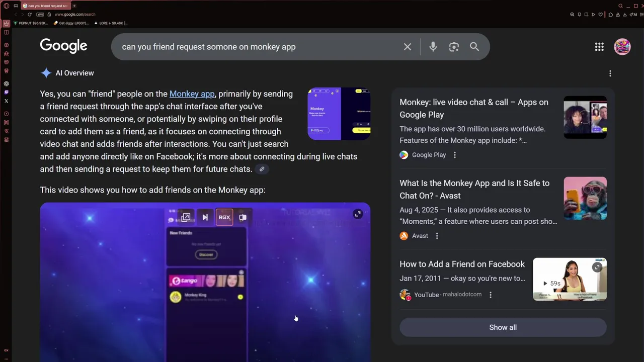Open the AI assistant toolbar button
This screenshot has height=362, width=644.
tap(633, 15)
